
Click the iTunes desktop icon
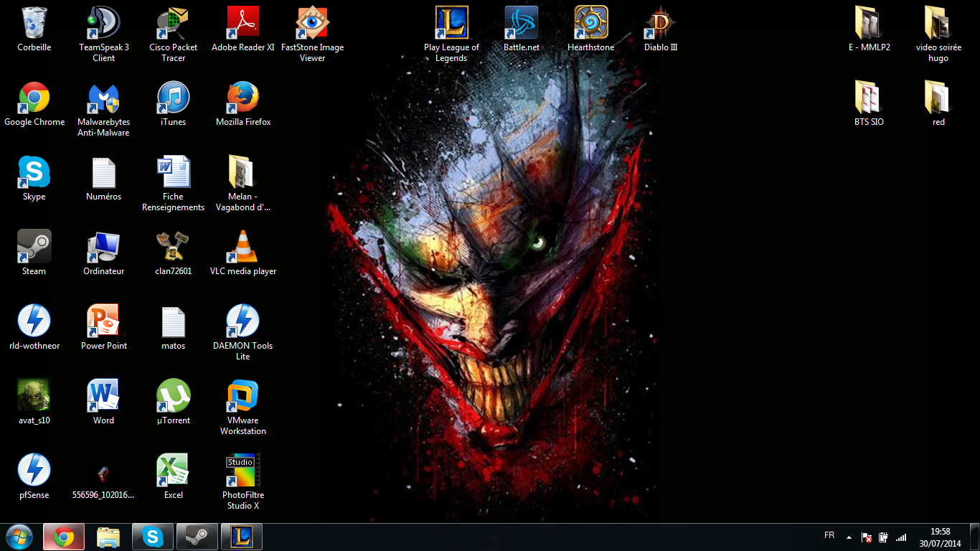173,98
